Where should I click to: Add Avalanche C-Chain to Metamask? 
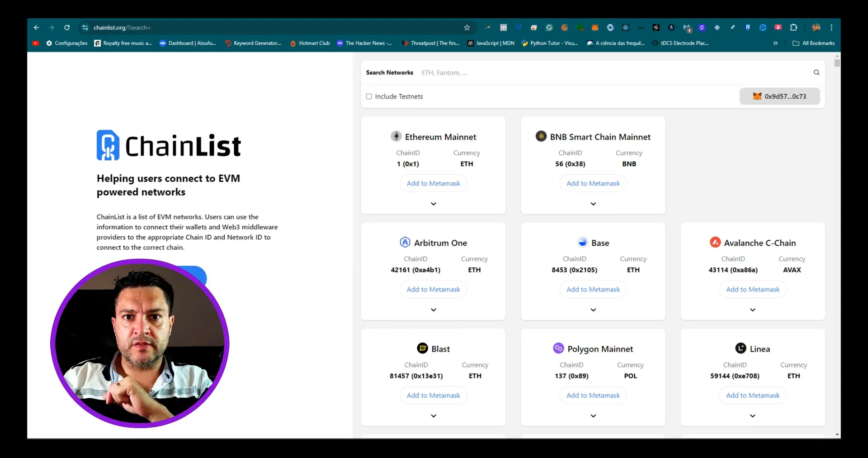[x=753, y=289]
